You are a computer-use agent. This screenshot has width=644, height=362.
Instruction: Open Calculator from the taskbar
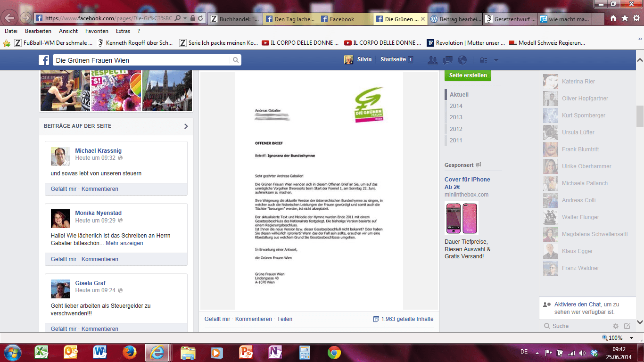305,352
